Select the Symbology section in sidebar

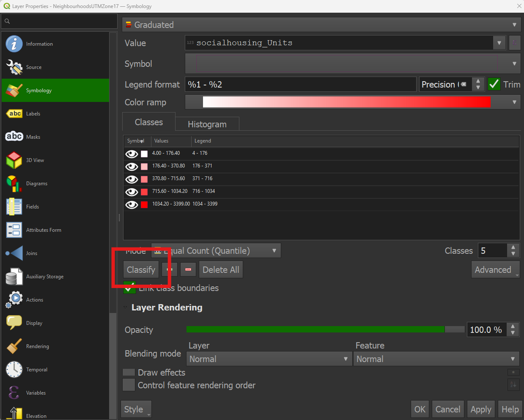pyautogui.click(x=55, y=91)
